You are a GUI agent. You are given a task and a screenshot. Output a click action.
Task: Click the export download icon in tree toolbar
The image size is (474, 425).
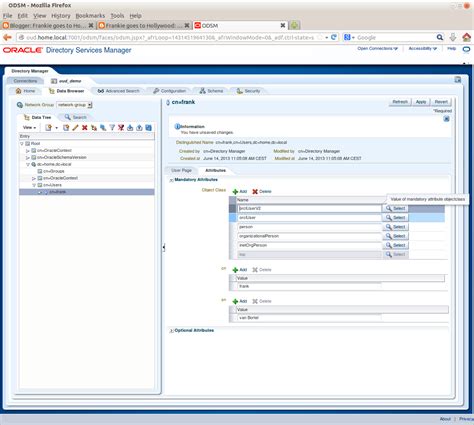click(x=130, y=128)
